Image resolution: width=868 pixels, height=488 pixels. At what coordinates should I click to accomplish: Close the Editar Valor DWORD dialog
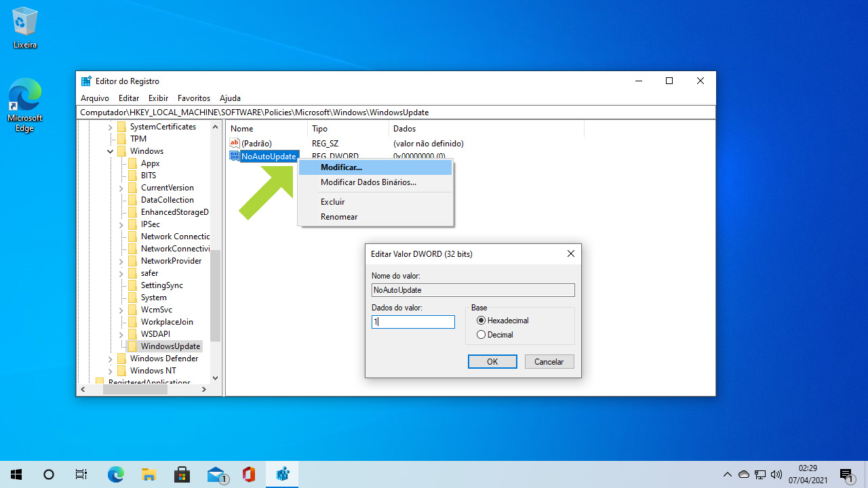[x=570, y=254]
